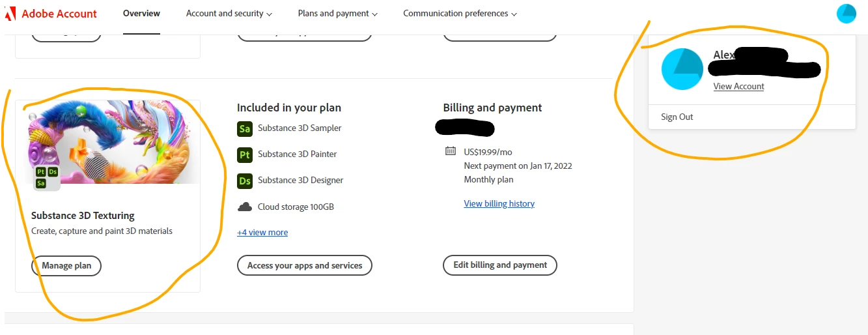Click Sign Out
The height and width of the screenshot is (335, 868).
coord(677,117)
